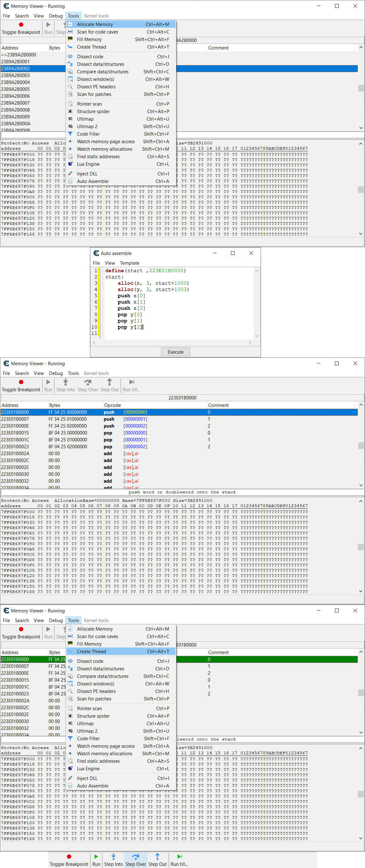Click the greyed-out Run till... toolbar icon
Viewport: 365px width, 868px height.
tap(132, 382)
